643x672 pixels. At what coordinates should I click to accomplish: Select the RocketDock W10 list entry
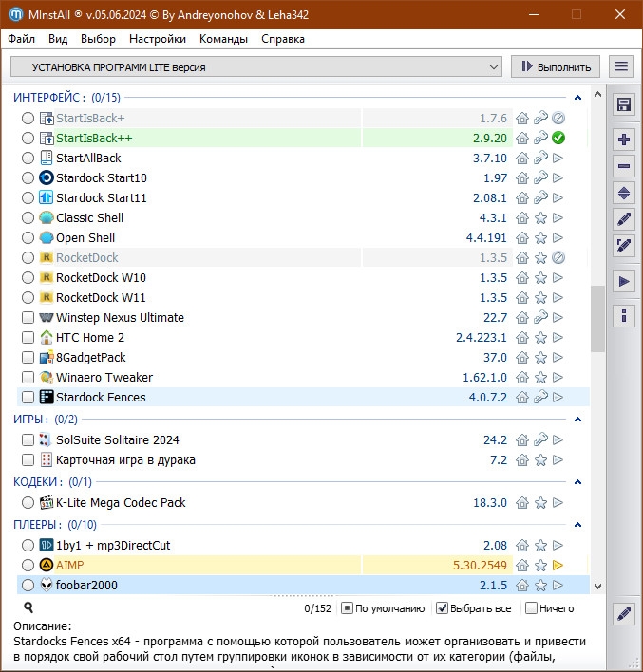[x=303, y=278]
